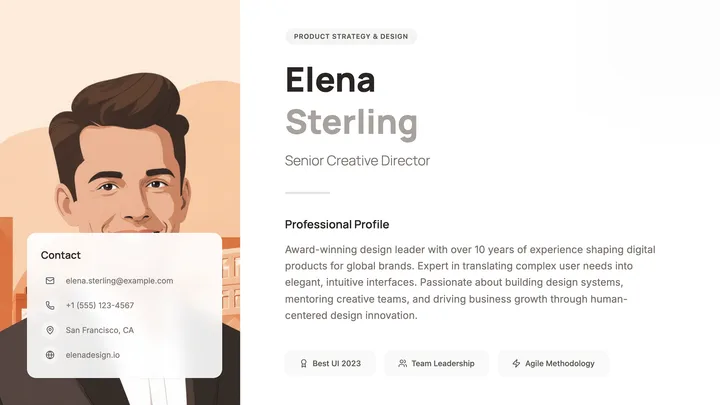
Task: Click the email envelope icon
Action: [x=50, y=281]
